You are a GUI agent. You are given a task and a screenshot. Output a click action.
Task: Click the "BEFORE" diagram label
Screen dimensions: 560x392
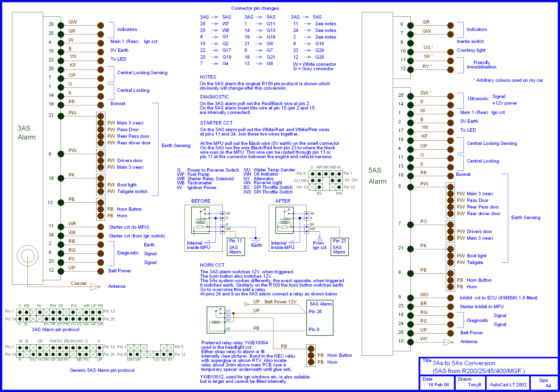(x=201, y=201)
